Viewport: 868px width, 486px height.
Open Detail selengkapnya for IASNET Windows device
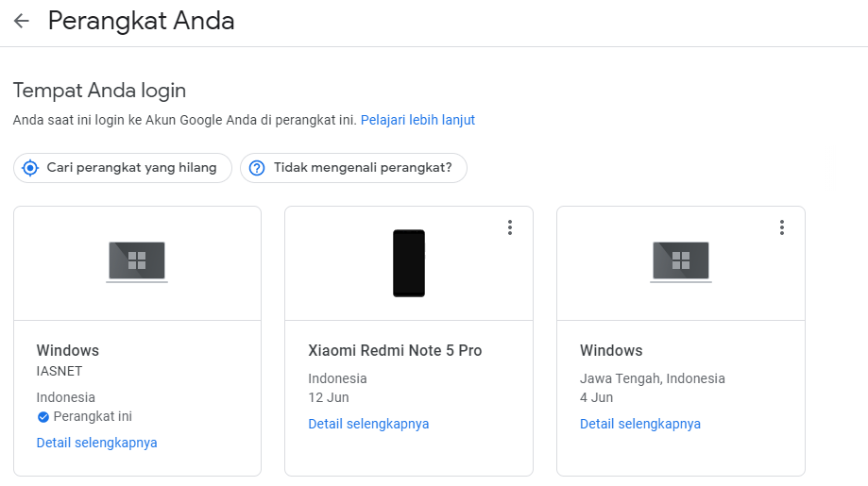(x=96, y=443)
